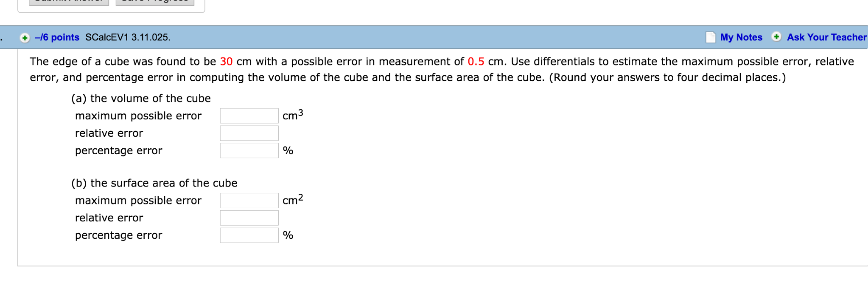Click the My Notes page icon
The width and height of the screenshot is (868, 283).
point(710,37)
